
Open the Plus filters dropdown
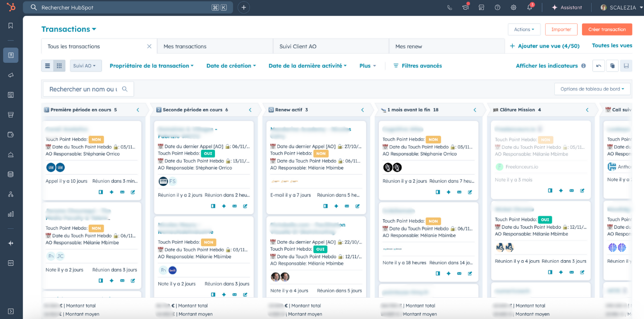(368, 66)
